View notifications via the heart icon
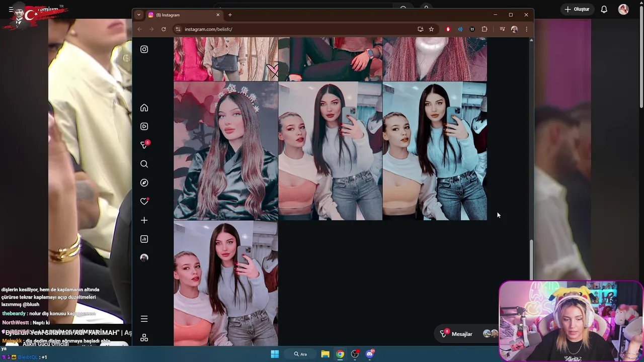Image resolution: width=644 pixels, height=362 pixels. pos(144,201)
